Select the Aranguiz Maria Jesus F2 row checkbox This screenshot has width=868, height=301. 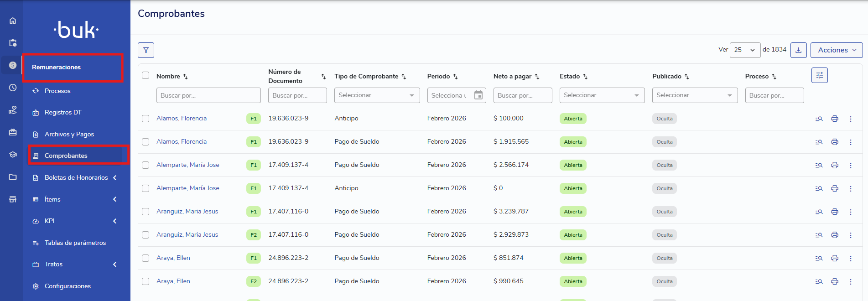pyautogui.click(x=146, y=235)
